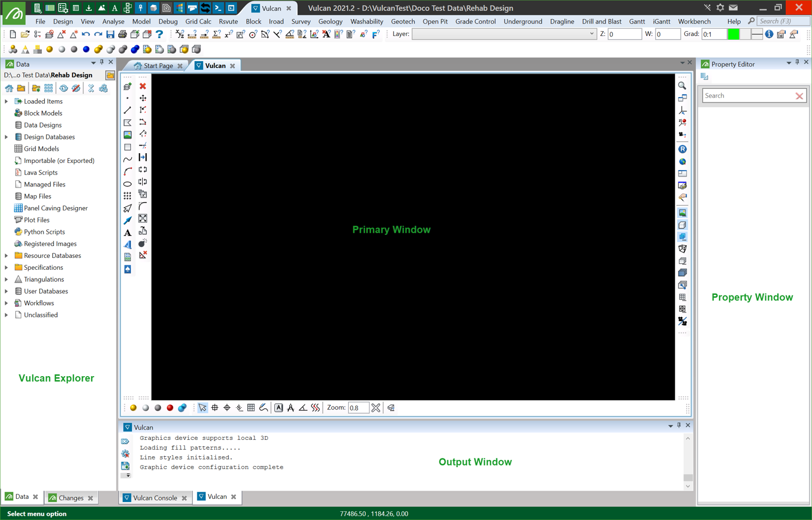The width and height of the screenshot is (812, 520).
Task: Click the red X Delete tool
Action: [143, 86]
